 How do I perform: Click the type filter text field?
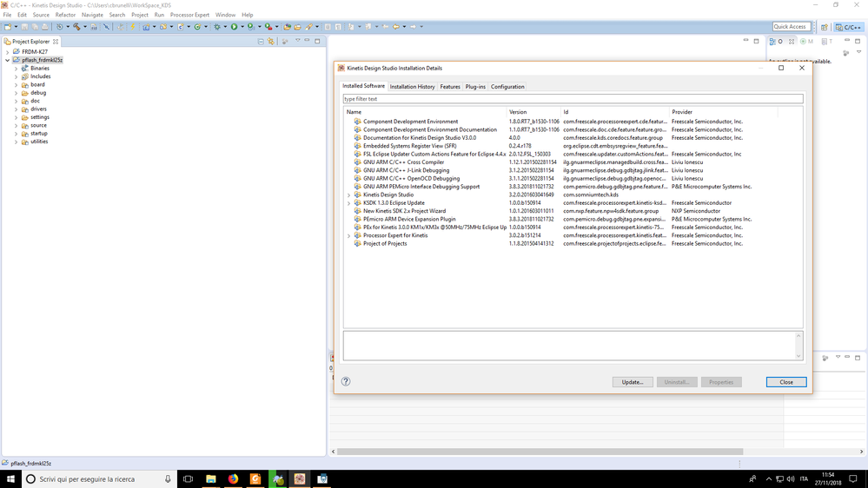[x=573, y=99]
